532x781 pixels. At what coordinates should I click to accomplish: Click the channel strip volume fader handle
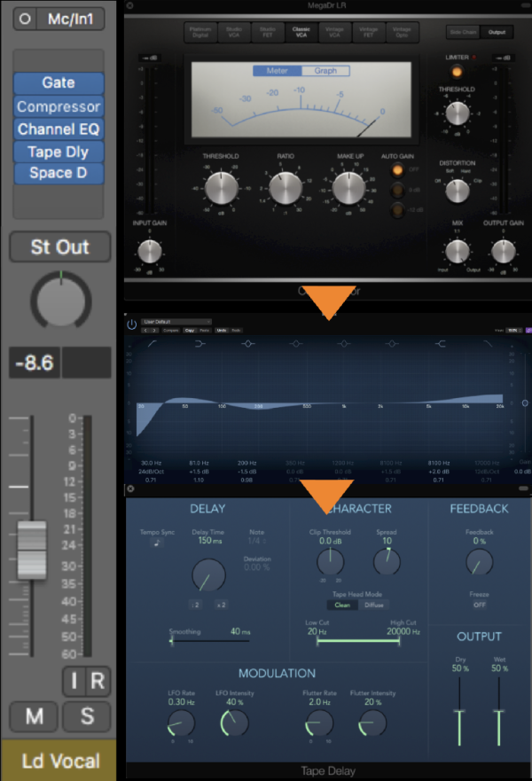tap(32, 550)
